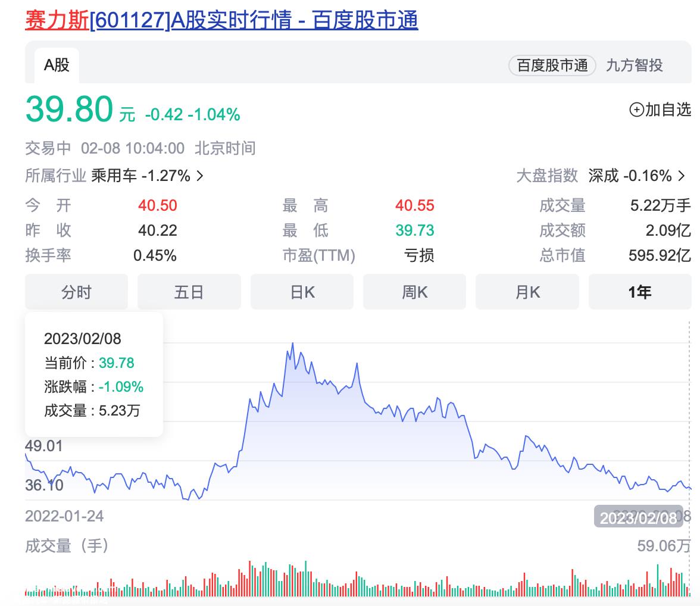Screen dimensions: 700x606
Task: Click 最高 value 40.55
Action: [415, 205]
